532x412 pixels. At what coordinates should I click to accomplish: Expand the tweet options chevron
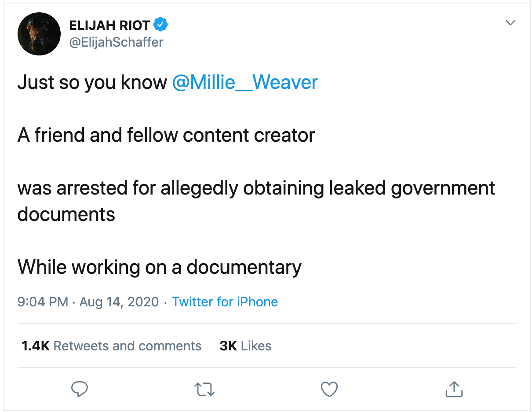pyautogui.click(x=510, y=23)
